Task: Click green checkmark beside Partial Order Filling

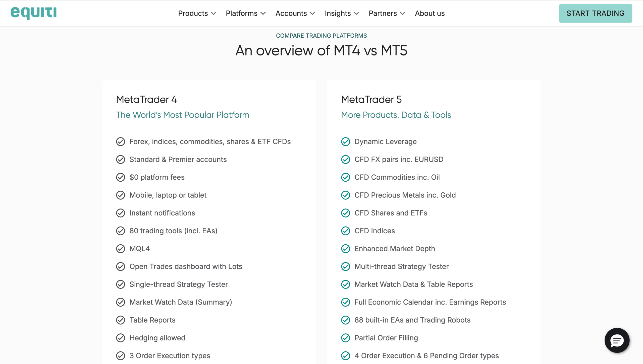Action: 346,338
